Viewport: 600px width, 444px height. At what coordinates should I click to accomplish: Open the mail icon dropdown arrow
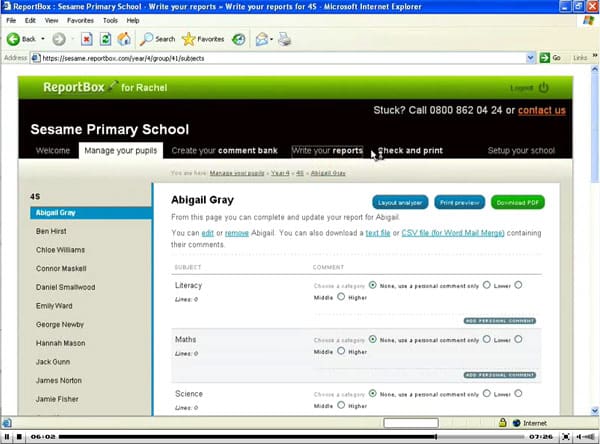(271, 39)
